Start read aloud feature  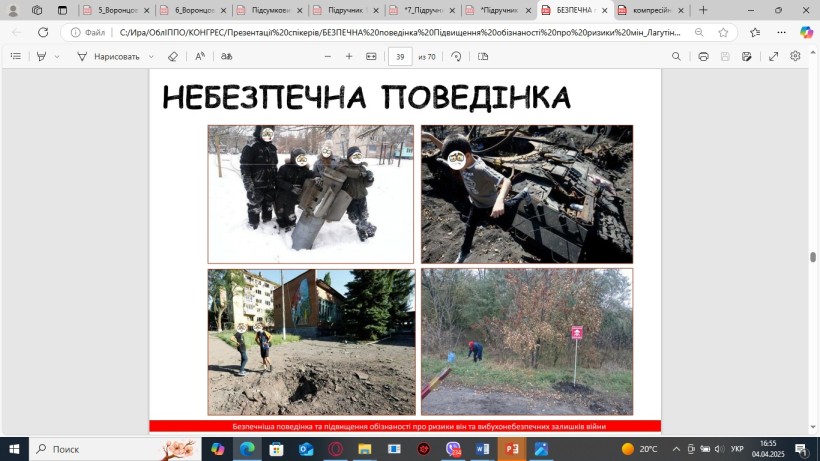(200, 56)
